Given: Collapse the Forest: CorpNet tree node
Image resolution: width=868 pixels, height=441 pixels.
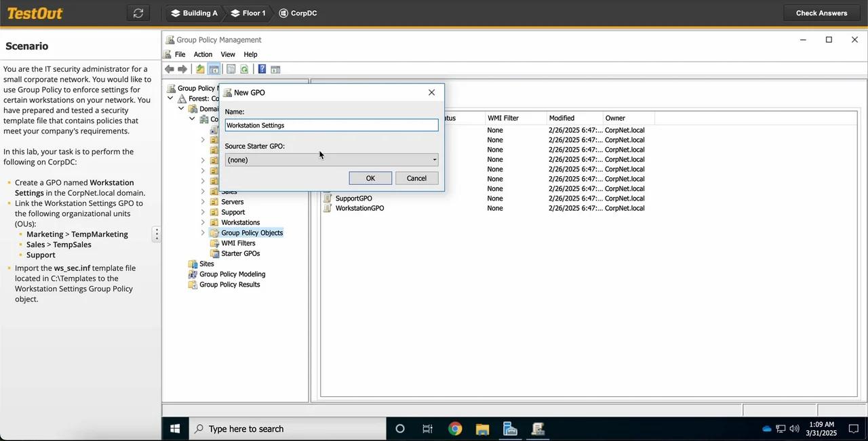Looking at the screenshot, I should click(x=171, y=98).
